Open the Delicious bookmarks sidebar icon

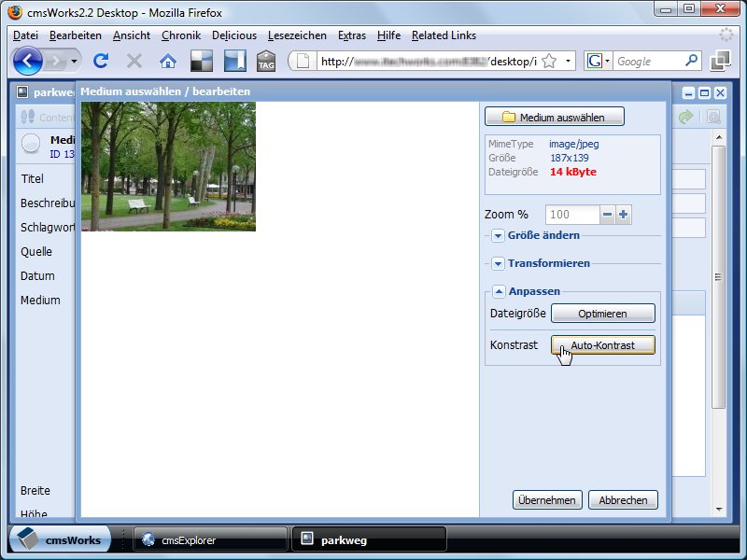pos(235,61)
